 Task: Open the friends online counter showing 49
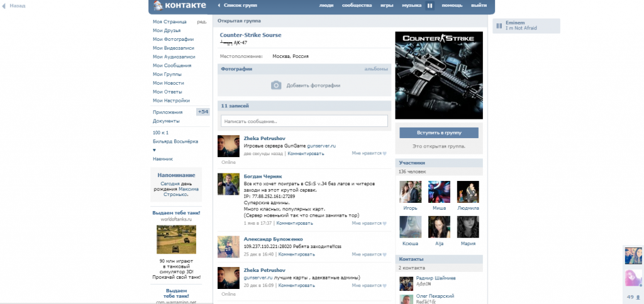(632, 297)
